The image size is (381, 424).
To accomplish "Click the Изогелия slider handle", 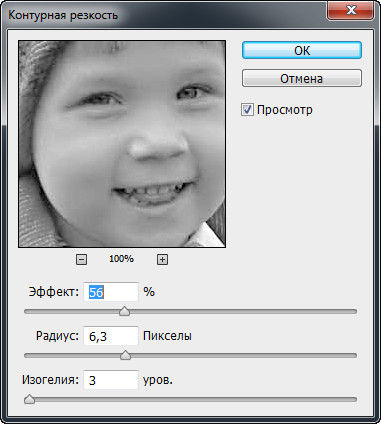I will (x=29, y=399).
